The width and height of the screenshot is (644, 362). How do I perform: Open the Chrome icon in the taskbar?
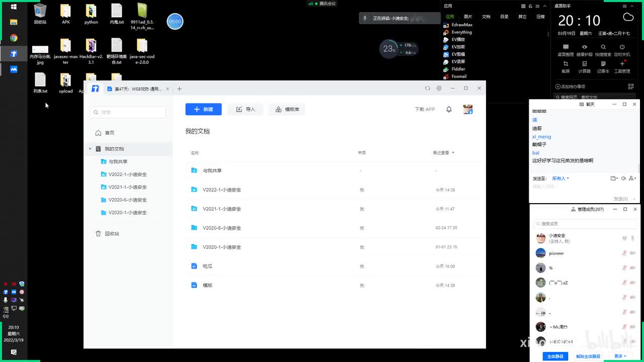click(14, 38)
